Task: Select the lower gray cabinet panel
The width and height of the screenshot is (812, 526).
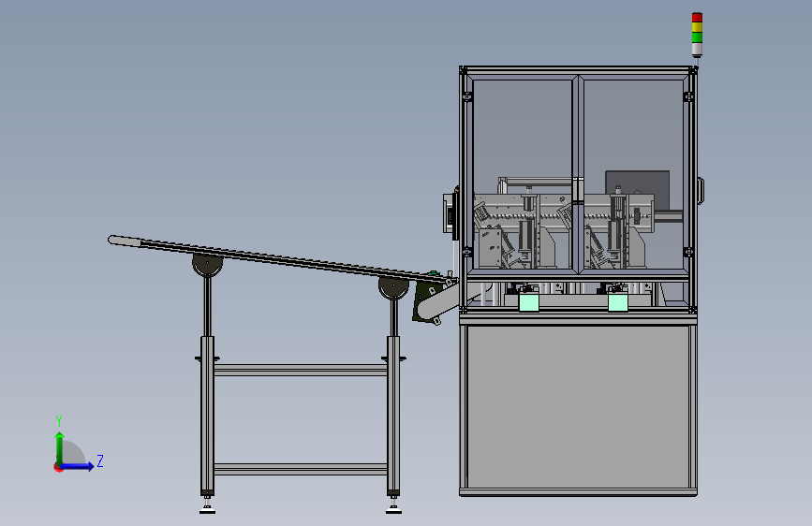Action: pos(578,407)
